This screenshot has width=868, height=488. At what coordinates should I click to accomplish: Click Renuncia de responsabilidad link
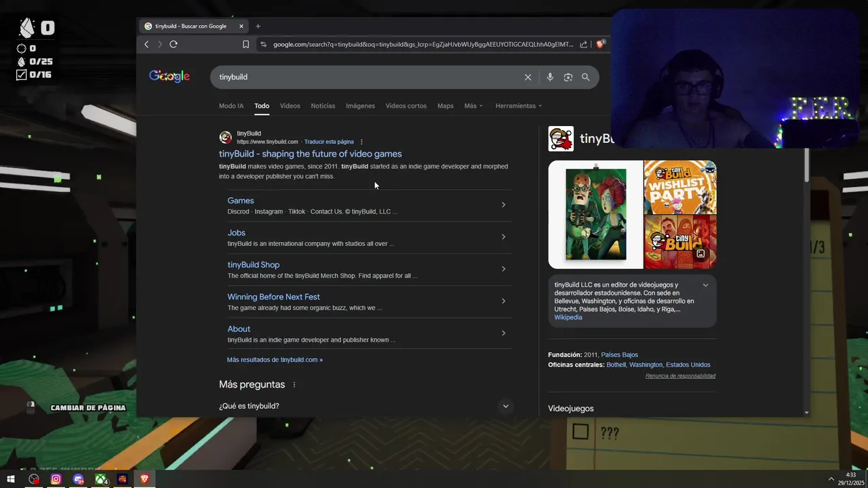680,375
